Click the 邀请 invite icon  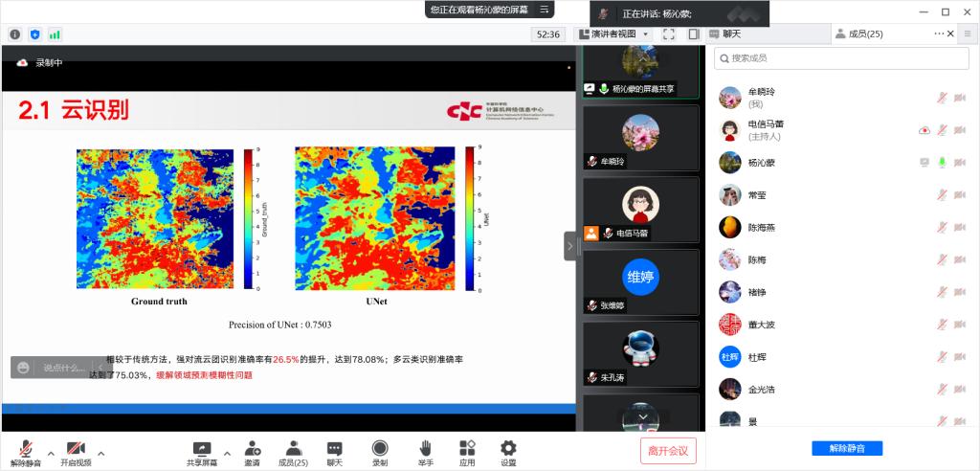[253, 453]
